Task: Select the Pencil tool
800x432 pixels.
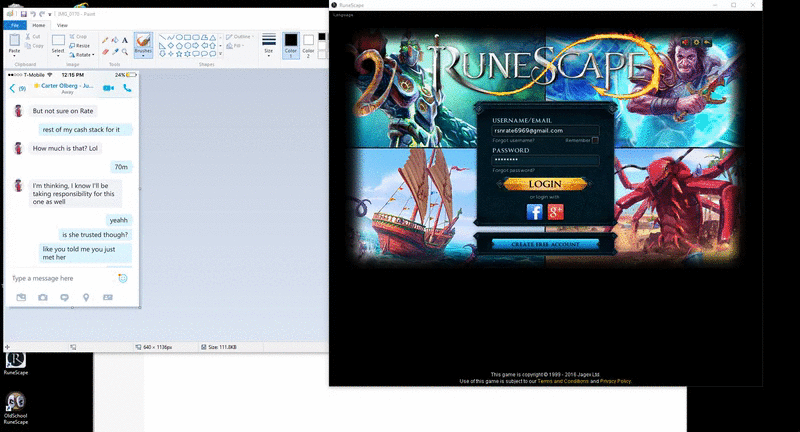Action: (105, 40)
